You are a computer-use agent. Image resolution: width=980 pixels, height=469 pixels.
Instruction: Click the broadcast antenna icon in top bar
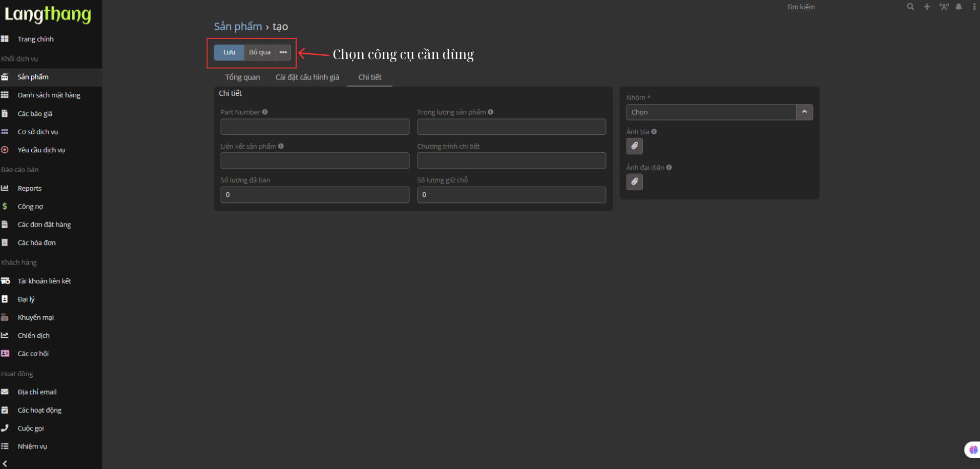(944, 7)
